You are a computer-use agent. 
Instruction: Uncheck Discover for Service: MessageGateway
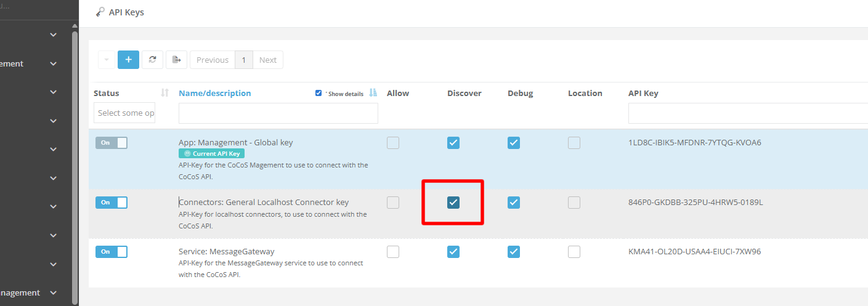453,252
